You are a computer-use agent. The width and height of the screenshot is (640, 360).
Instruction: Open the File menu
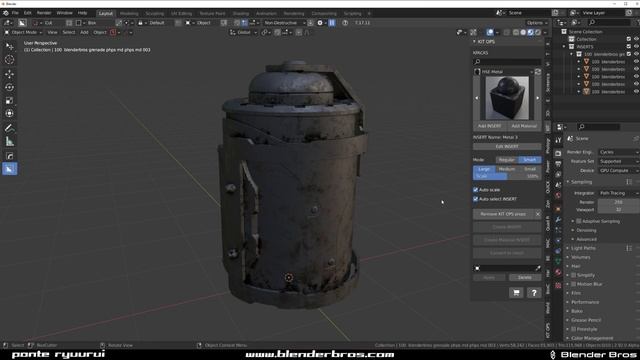15,13
